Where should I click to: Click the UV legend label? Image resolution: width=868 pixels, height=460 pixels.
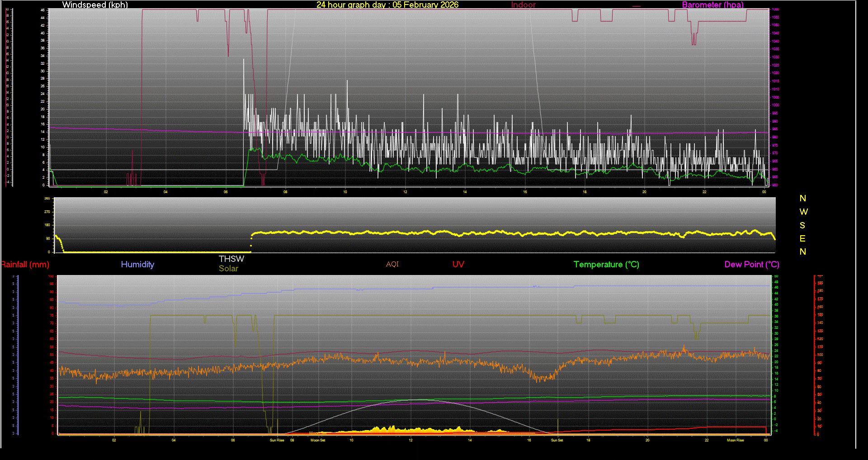pos(458,265)
